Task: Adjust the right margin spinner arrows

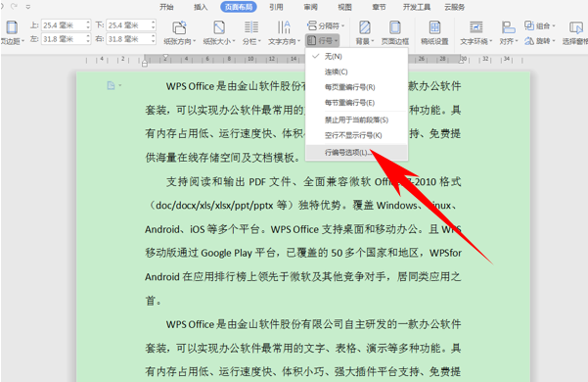Action: tap(153, 39)
